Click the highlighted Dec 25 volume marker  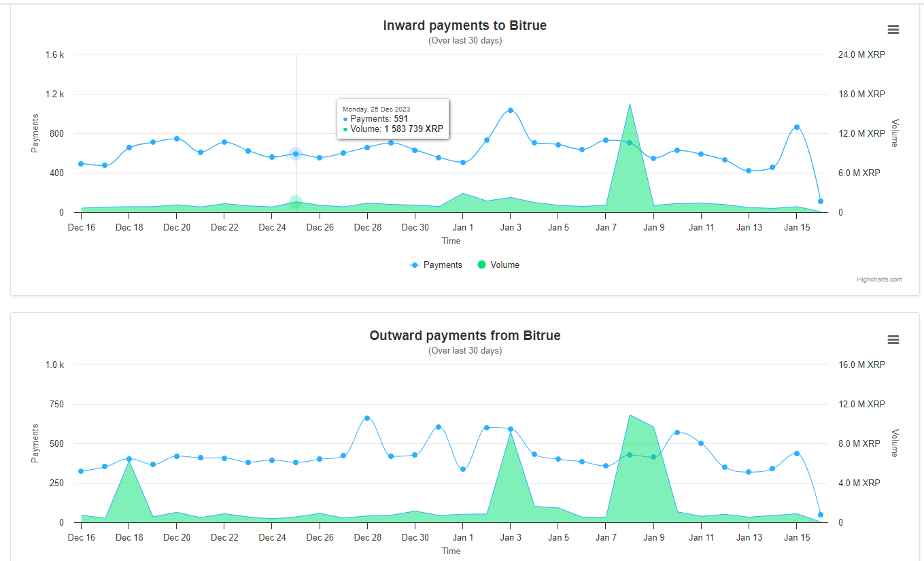tap(296, 202)
